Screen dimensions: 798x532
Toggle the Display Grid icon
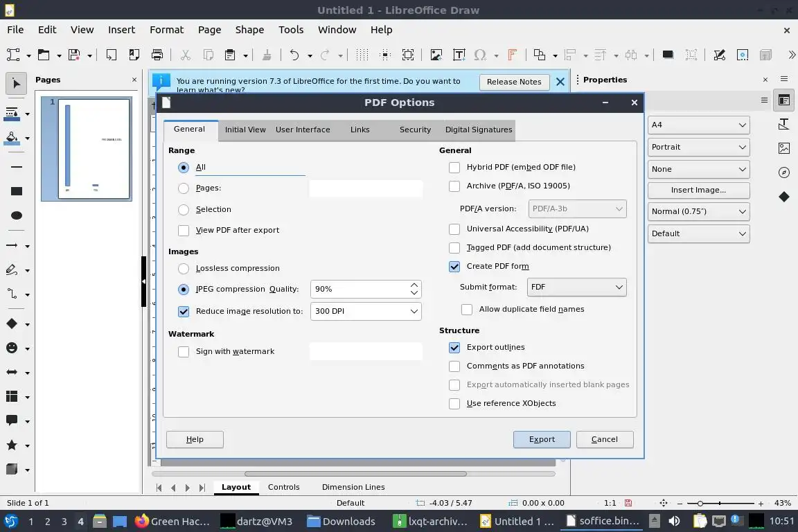[362, 55]
